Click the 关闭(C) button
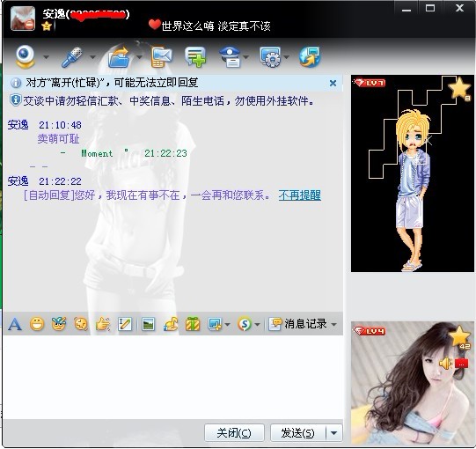Screen dimensions: 476x449 (x=234, y=432)
